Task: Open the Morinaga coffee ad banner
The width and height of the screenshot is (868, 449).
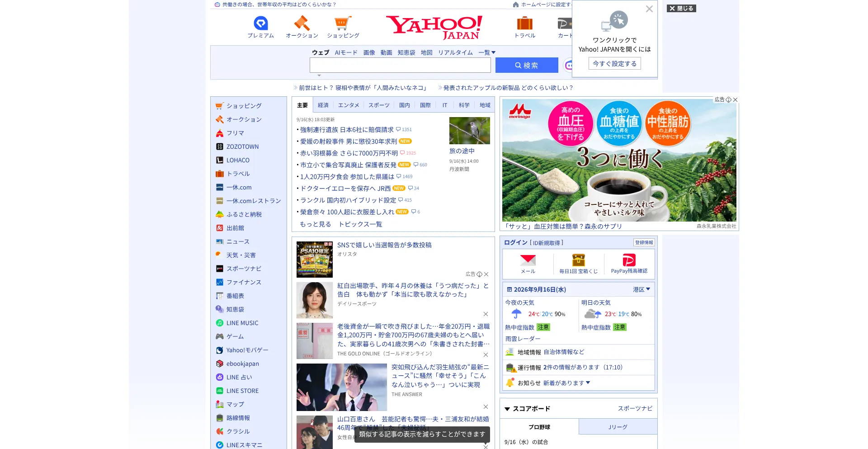Action: pyautogui.click(x=619, y=161)
